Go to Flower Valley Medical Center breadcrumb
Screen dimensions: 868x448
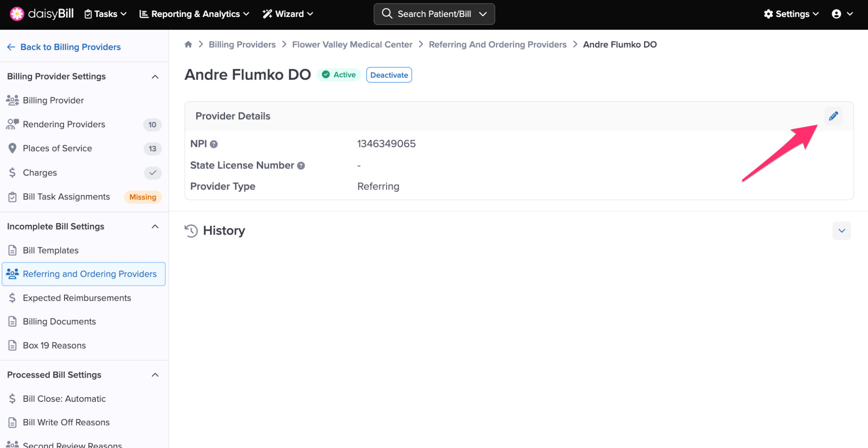pos(352,45)
